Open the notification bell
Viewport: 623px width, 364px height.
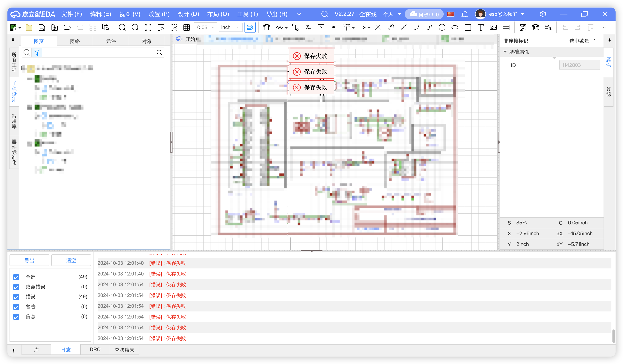465,14
